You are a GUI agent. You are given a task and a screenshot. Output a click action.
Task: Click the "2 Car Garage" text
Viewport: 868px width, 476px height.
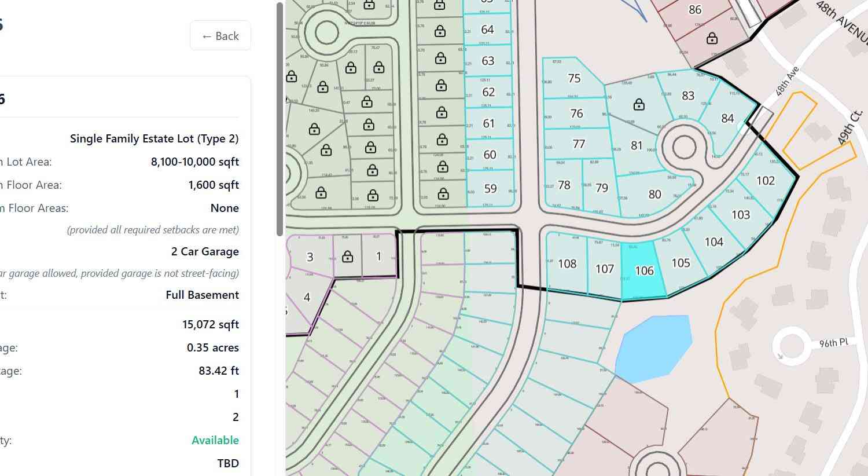(205, 251)
